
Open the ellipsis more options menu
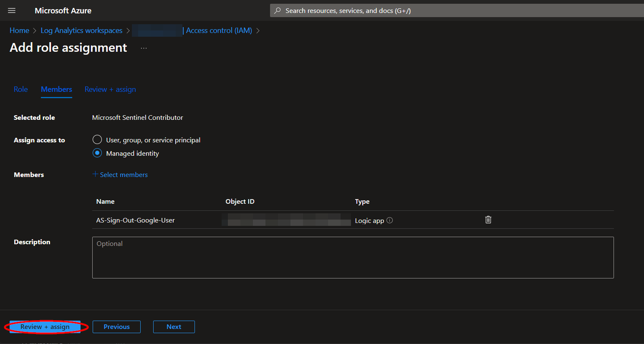point(144,48)
